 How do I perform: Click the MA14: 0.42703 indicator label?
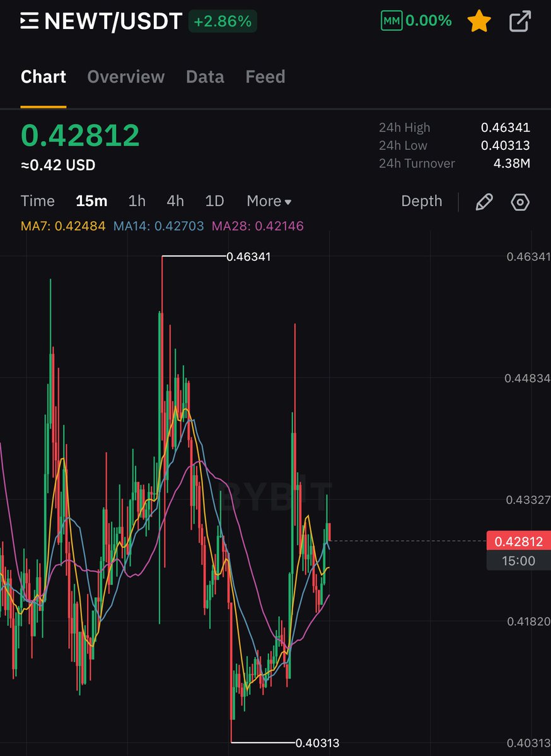coord(159,226)
